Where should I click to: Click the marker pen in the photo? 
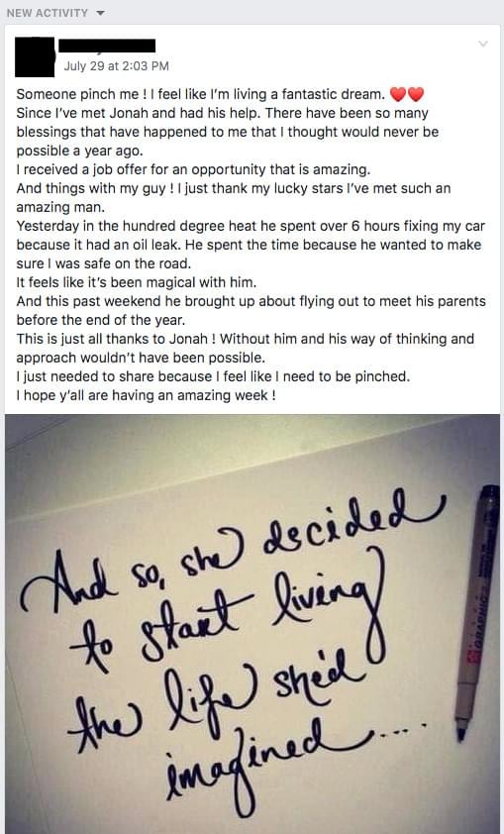[x=476, y=612]
